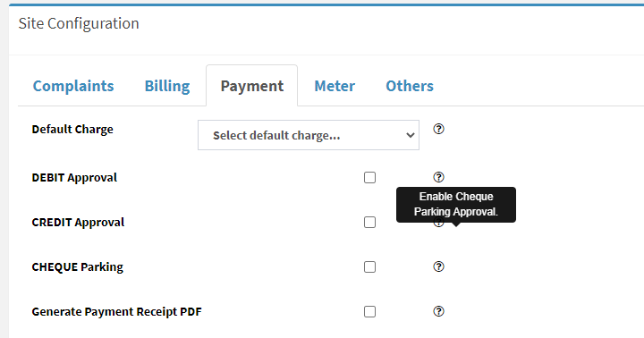Click the DEBIT Approval help question icon

point(438,177)
